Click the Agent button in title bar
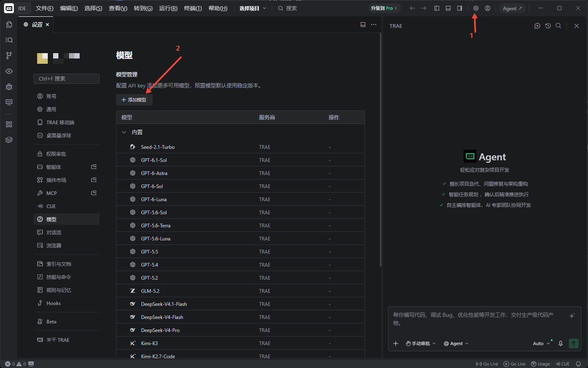Viewport: 588px width, 368px height. [x=512, y=8]
